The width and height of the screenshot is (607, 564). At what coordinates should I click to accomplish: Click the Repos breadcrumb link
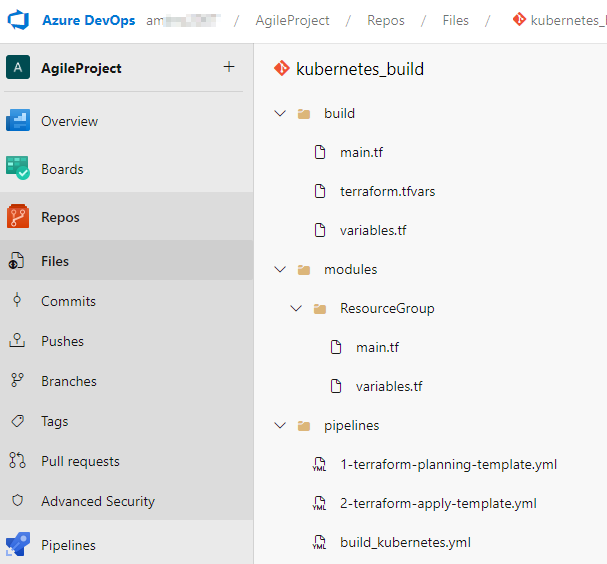pos(386,20)
